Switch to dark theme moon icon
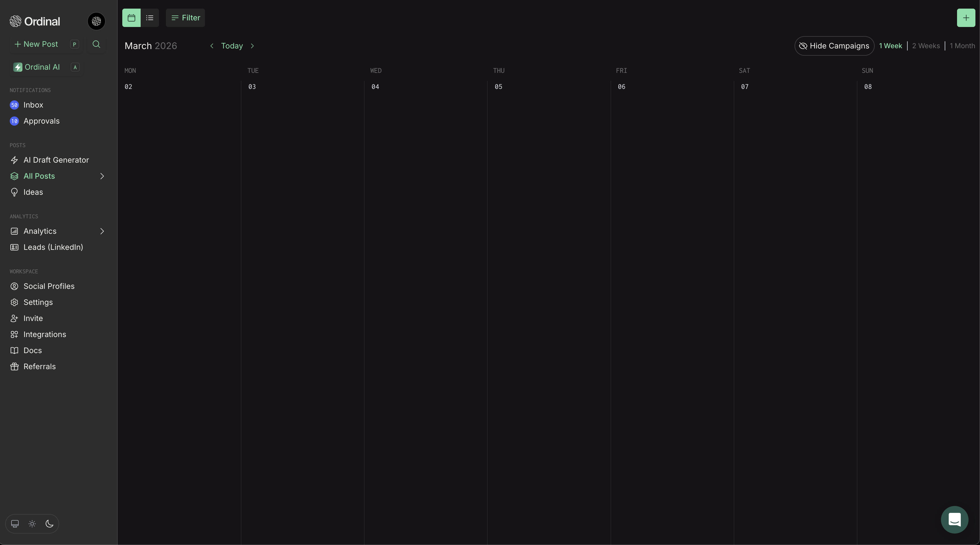The image size is (980, 545). click(49, 524)
